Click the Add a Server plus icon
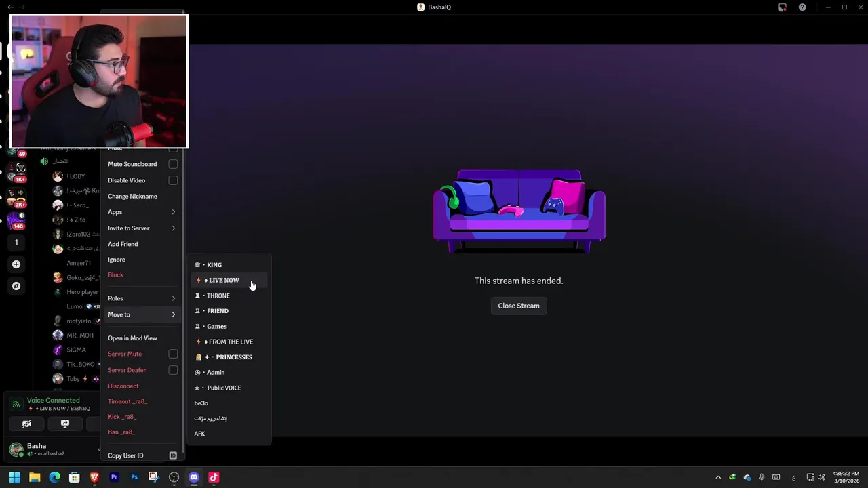868x488 pixels. click(x=16, y=264)
